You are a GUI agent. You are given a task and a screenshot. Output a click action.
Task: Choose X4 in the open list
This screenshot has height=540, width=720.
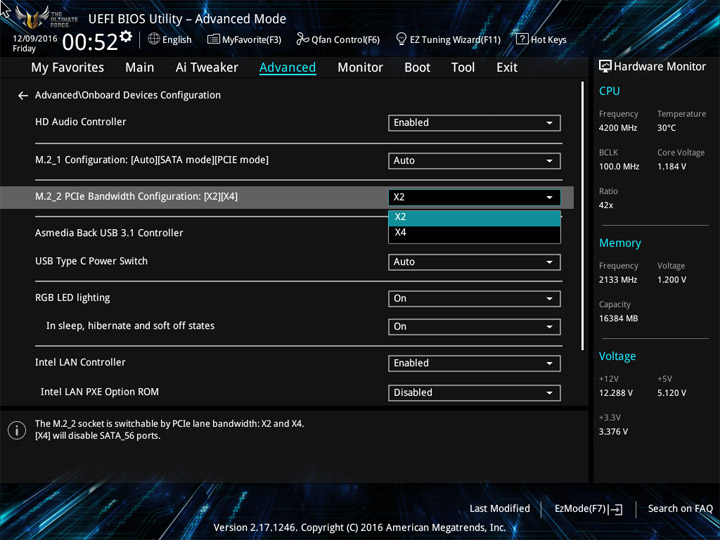point(474,233)
